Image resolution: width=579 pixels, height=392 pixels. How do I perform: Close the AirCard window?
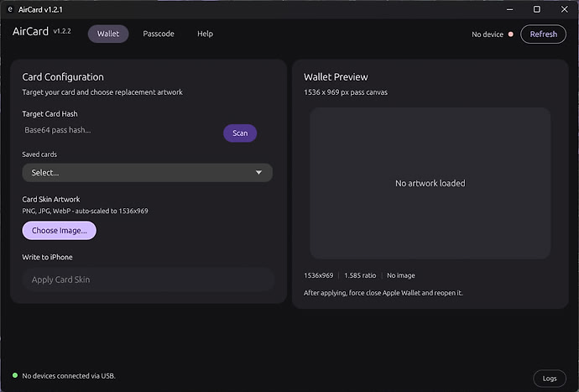click(x=564, y=9)
